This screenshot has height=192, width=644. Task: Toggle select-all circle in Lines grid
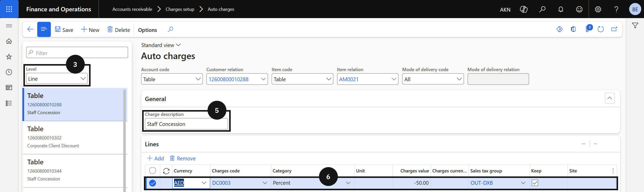pyautogui.click(x=152, y=171)
